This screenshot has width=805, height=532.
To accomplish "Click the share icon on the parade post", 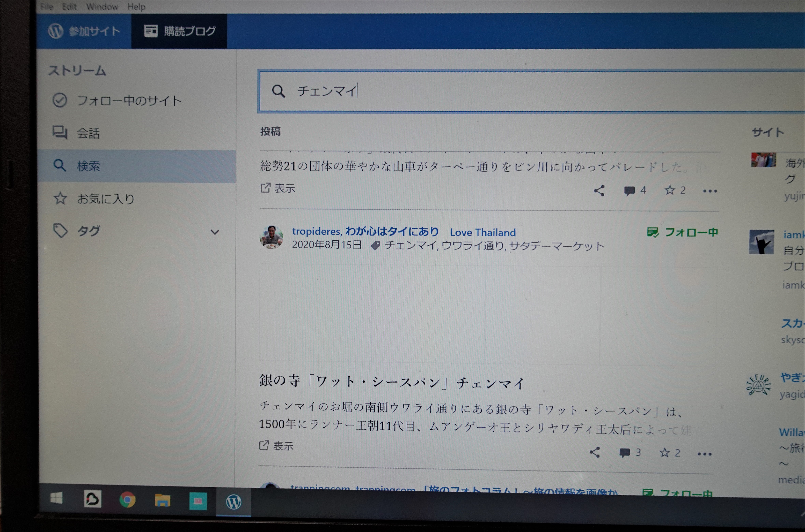I will 599,191.
